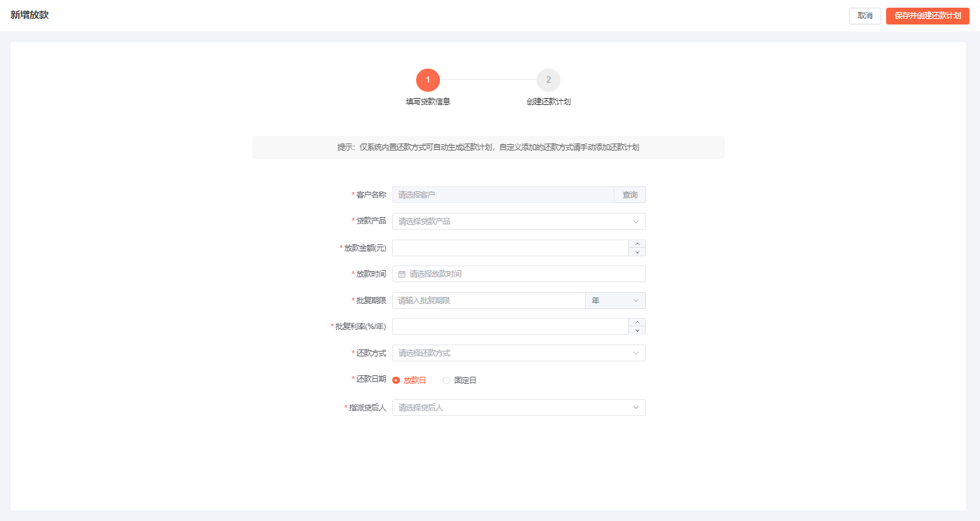Decrease 批复利率 with the down arrow
Screen dimensions: 980x521
click(637, 331)
